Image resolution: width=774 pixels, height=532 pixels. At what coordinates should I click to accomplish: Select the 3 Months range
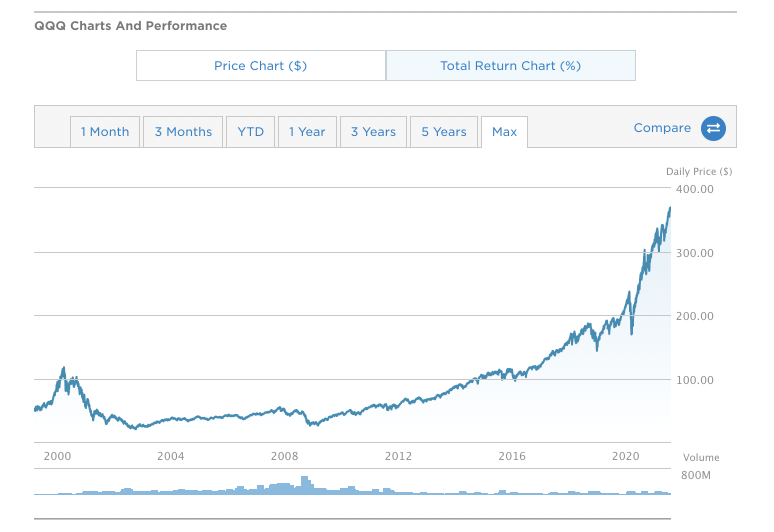click(x=183, y=132)
